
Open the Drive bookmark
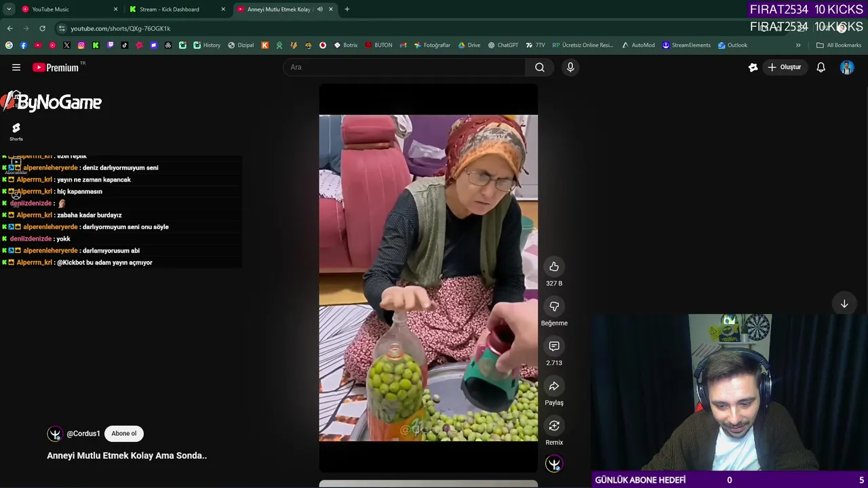(469, 45)
